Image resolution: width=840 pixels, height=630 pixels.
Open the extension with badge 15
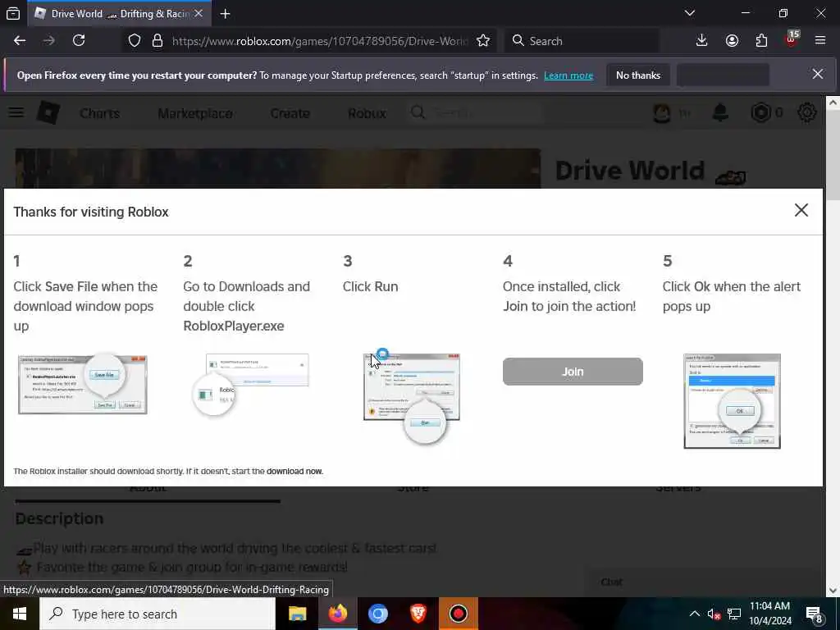click(792, 39)
